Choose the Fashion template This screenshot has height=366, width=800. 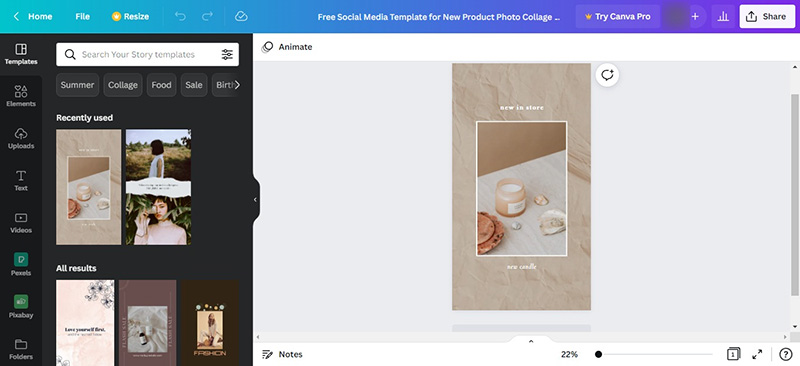pyautogui.click(x=210, y=323)
